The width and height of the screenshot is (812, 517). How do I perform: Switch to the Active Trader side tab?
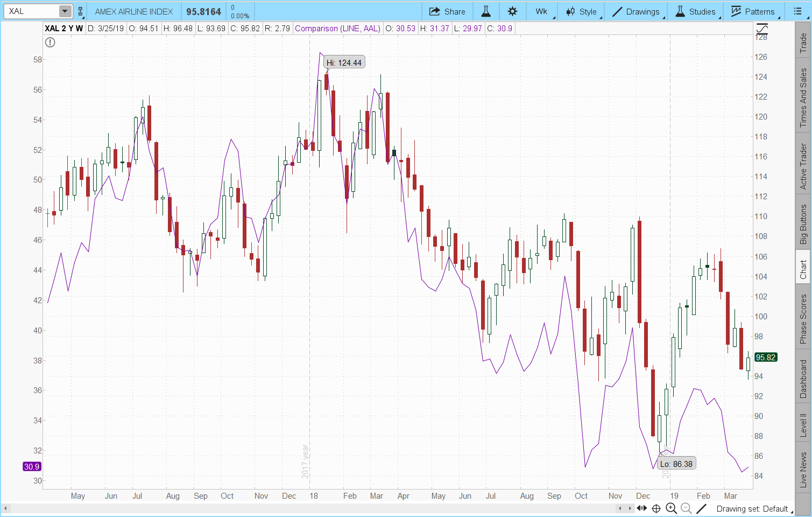click(803, 166)
